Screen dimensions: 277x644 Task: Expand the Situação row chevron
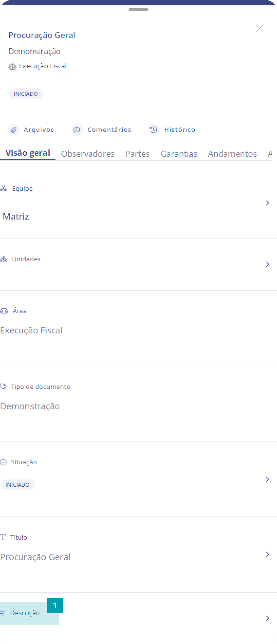pyautogui.click(x=268, y=479)
